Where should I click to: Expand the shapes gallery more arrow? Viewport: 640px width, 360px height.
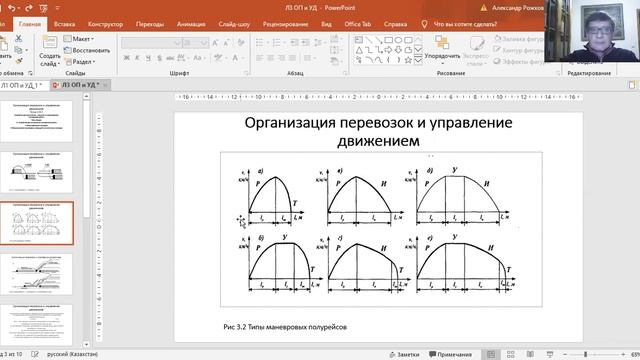(418, 60)
